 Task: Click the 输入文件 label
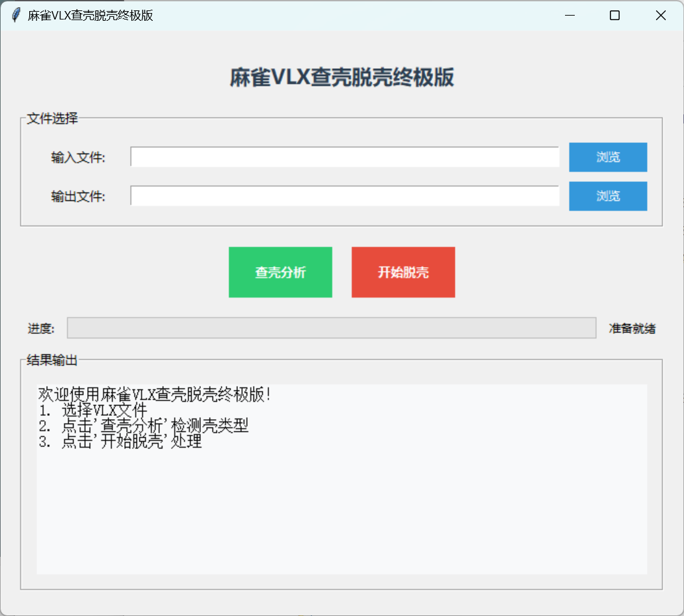78,157
